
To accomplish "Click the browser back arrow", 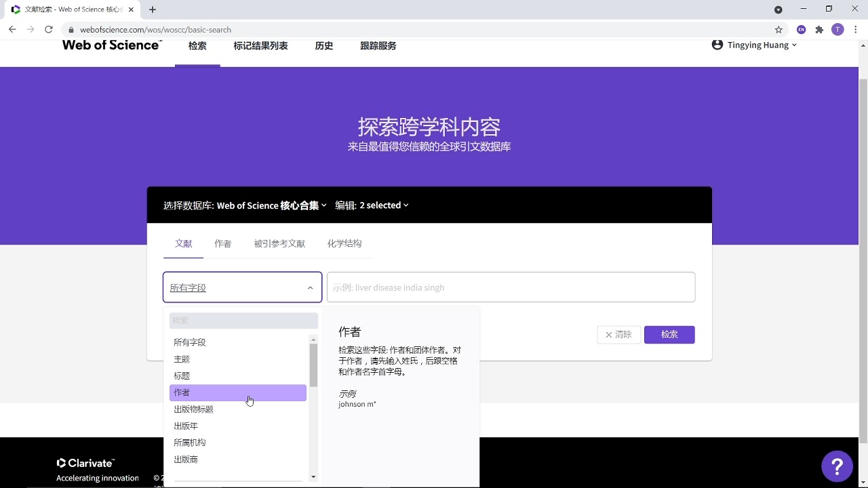I will (x=12, y=29).
